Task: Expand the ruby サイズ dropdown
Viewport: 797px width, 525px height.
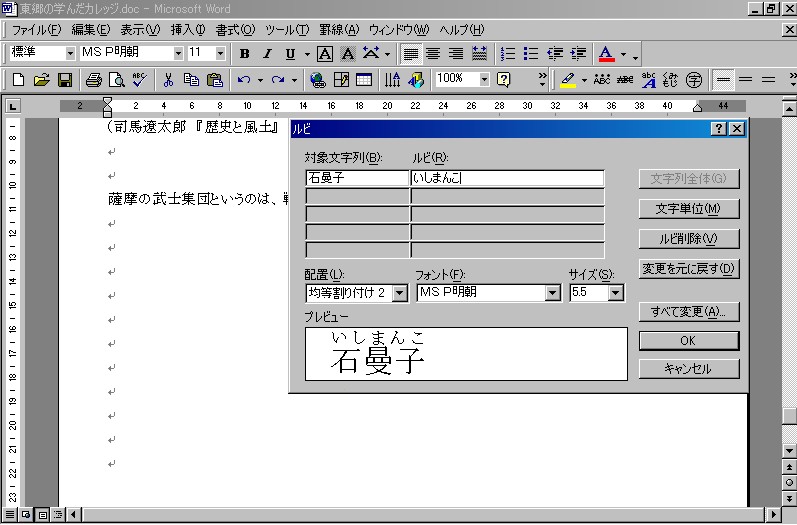Action: click(x=615, y=293)
